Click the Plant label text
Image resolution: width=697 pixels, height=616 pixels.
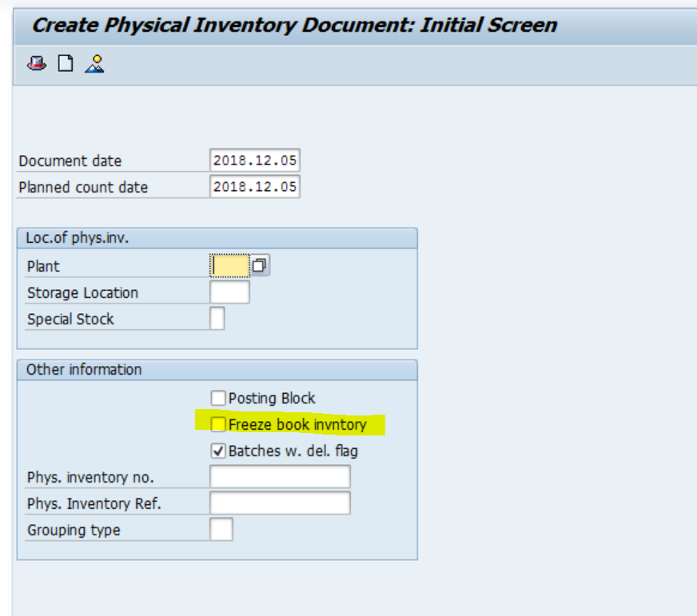tap(43, 267)
